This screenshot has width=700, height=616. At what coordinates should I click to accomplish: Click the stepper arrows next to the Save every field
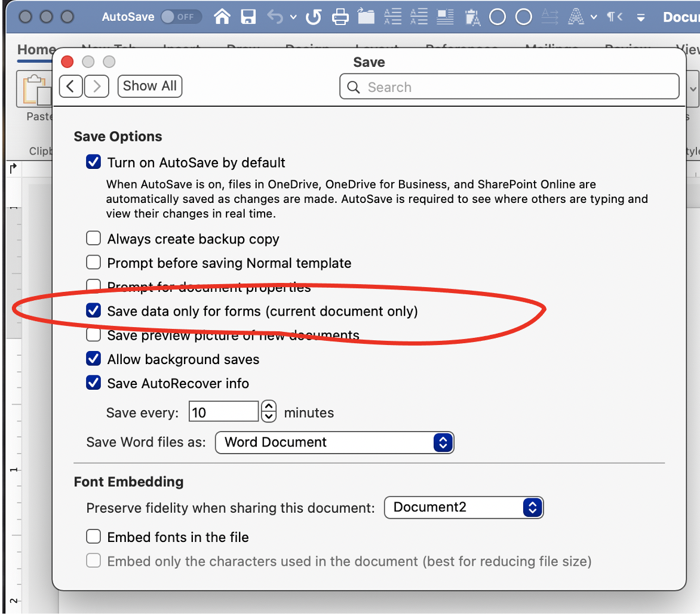(269, 411)
